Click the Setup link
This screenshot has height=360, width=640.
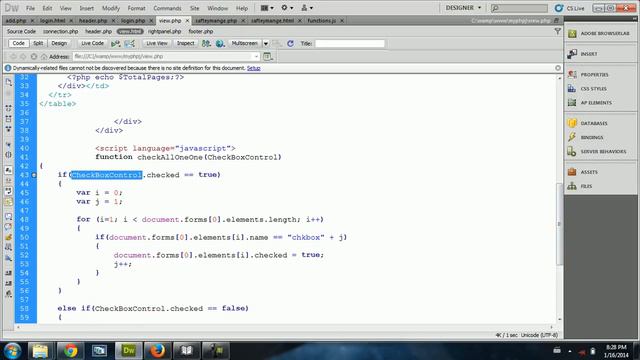(253, 68)
